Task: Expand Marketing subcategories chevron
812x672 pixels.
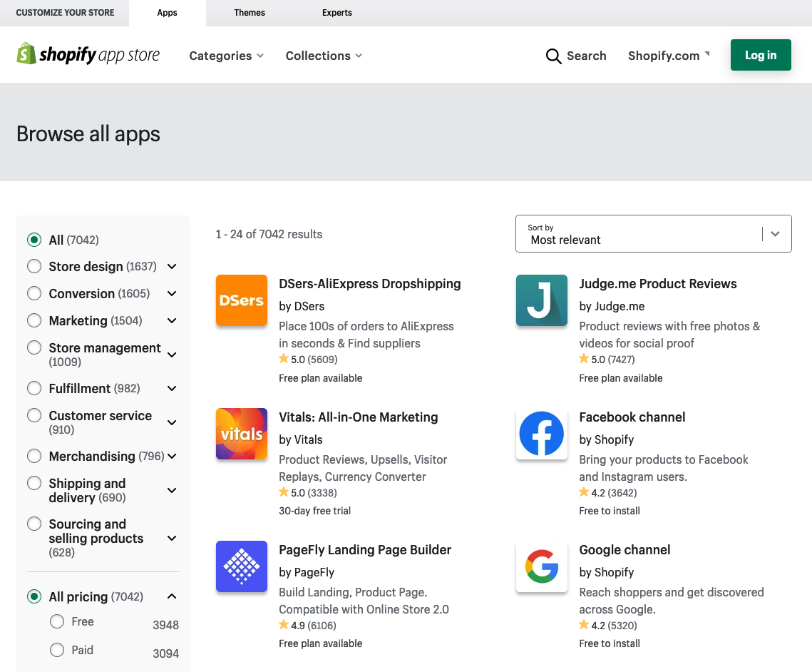Action: coord(172,321)
